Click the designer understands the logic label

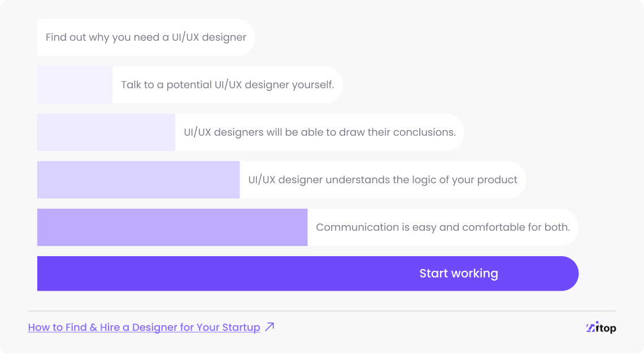(x=383, y=180)
